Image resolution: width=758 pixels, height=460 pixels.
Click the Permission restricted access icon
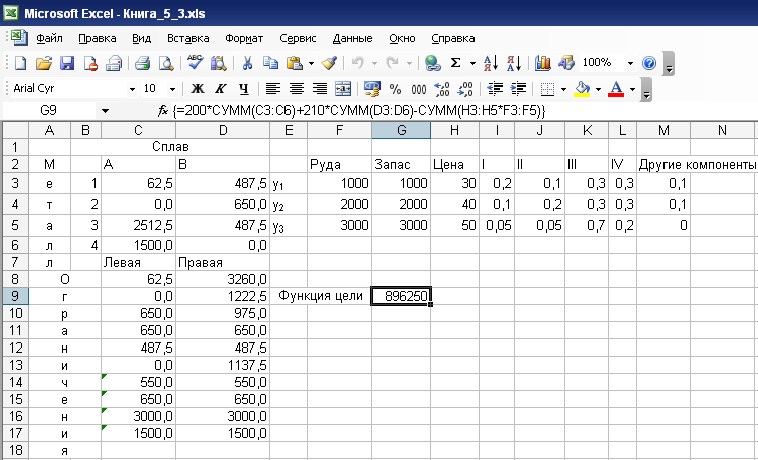pyautogui.click(x=90, y=63)
